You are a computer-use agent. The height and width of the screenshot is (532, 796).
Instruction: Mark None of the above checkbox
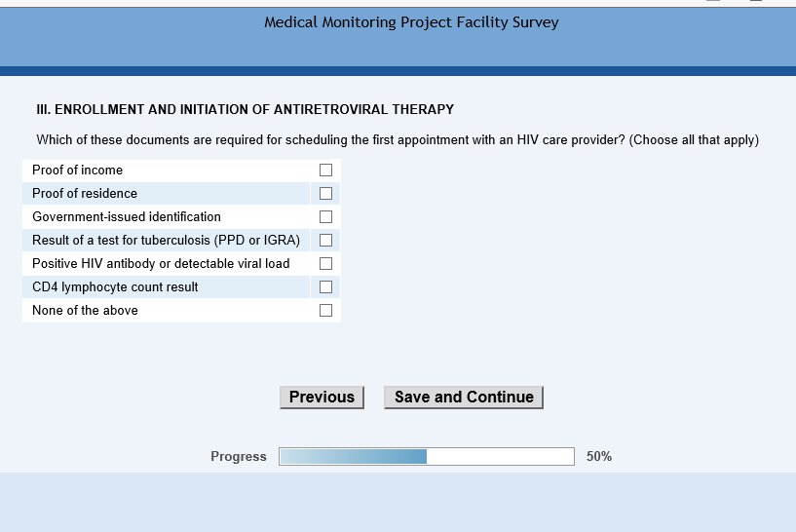pos(326,310)
